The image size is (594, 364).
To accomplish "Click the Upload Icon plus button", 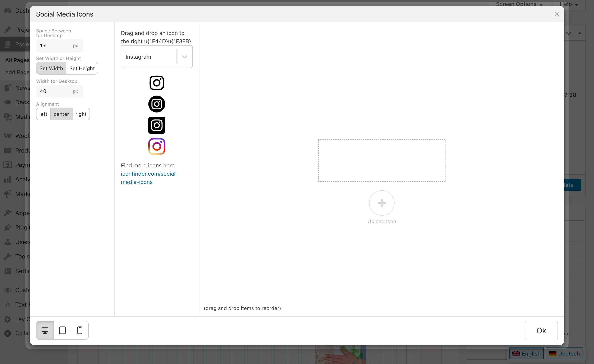I will (382, 203).
